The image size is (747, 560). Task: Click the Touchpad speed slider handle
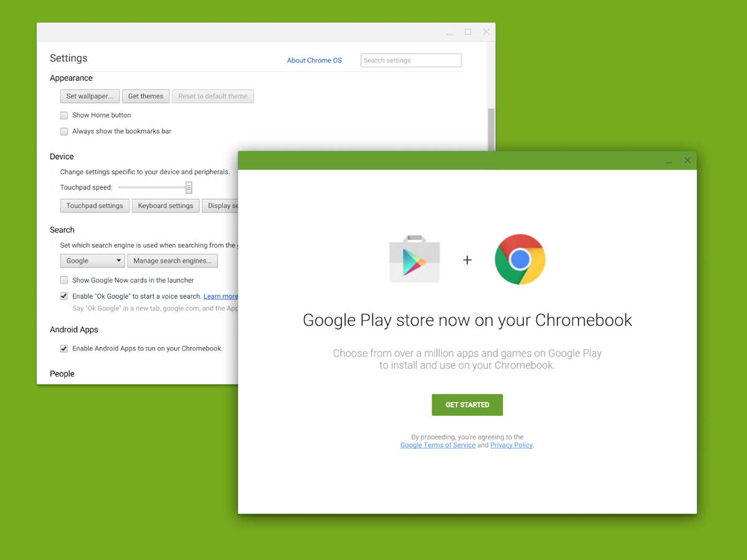click(x=189, y=187)
